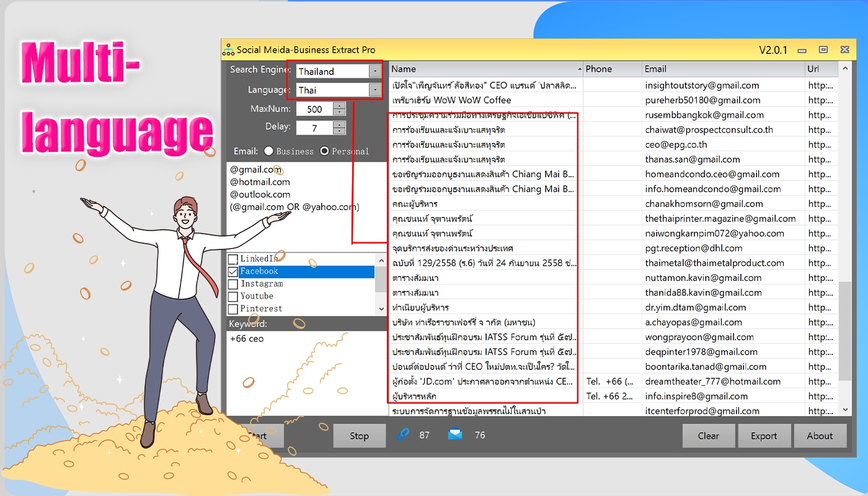Select email dr.yim.dtam@gmail.com cell

[x=723, y=308]
